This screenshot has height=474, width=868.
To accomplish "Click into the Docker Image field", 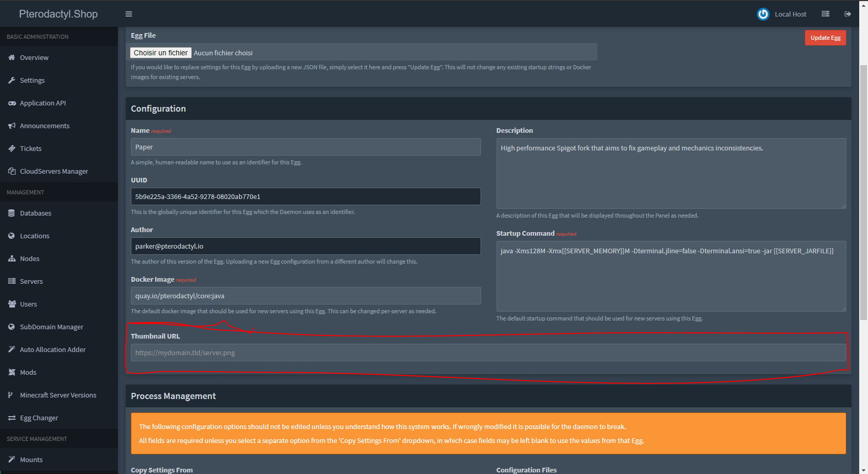I will 305,296.
